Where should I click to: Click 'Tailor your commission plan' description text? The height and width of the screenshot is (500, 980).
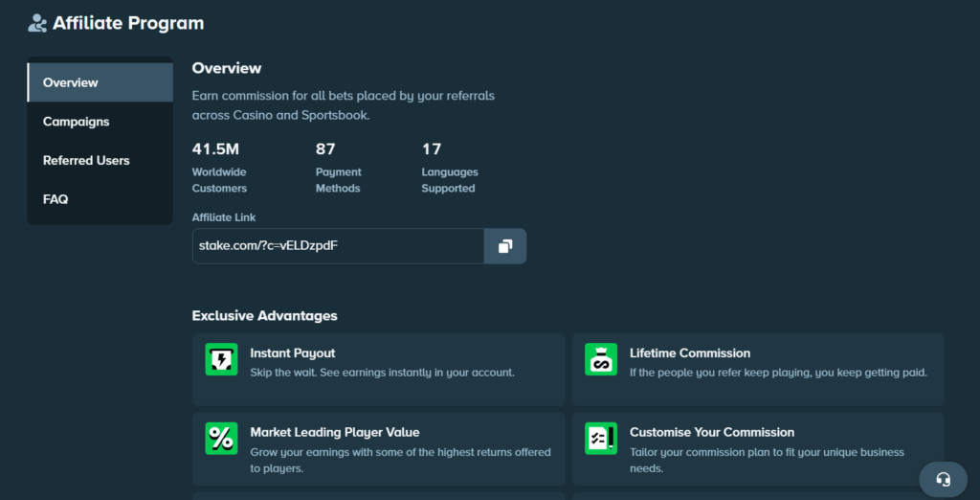click(767, 460)
